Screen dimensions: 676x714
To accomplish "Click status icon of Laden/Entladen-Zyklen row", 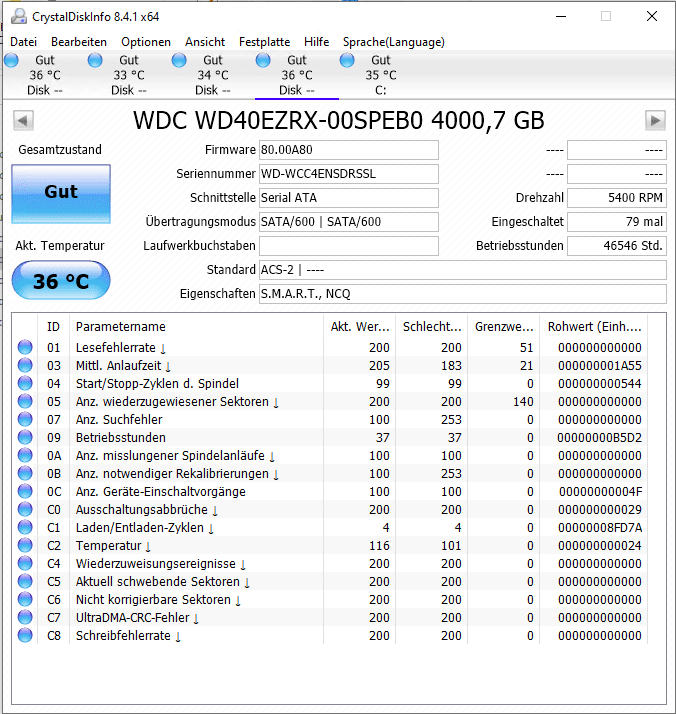I will coord(25,527).
